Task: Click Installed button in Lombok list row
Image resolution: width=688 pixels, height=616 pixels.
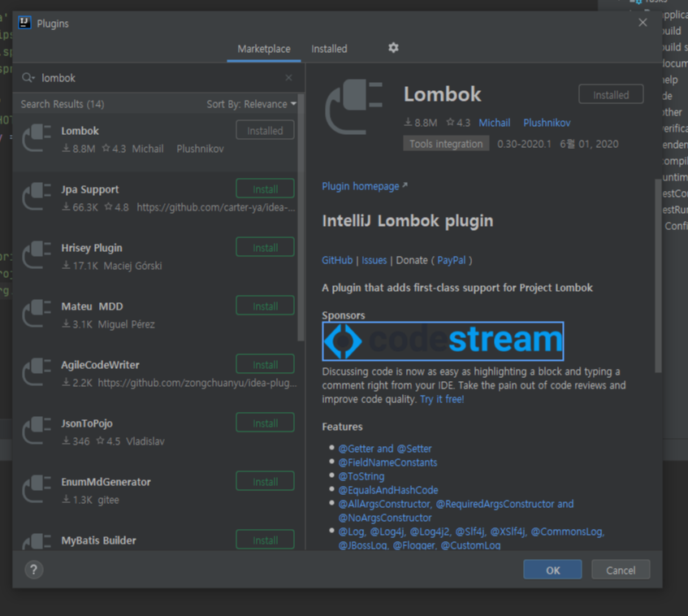Action: [265, 130]
